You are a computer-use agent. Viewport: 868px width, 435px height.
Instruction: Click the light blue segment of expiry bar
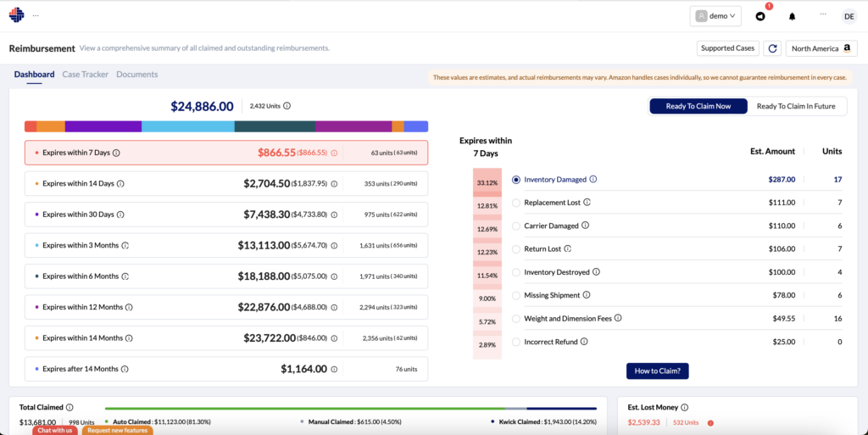pyautogui.click(x=188, y=126)
